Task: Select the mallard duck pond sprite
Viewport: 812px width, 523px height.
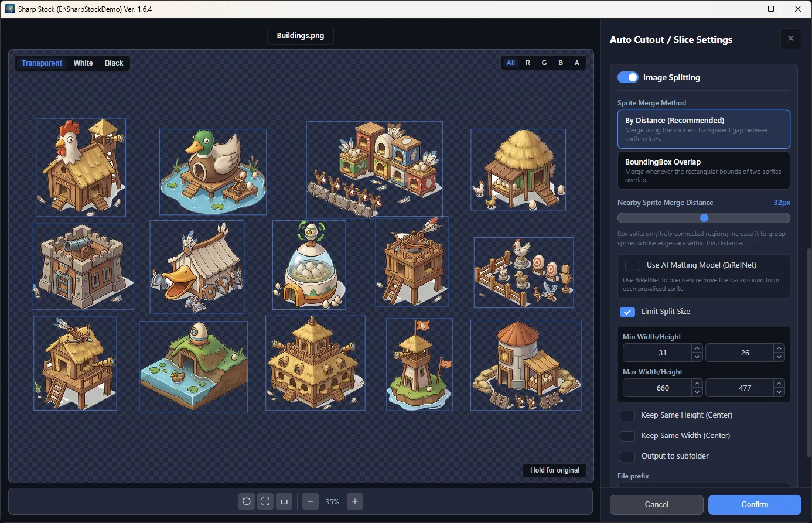Action: (x=213, y=172)
